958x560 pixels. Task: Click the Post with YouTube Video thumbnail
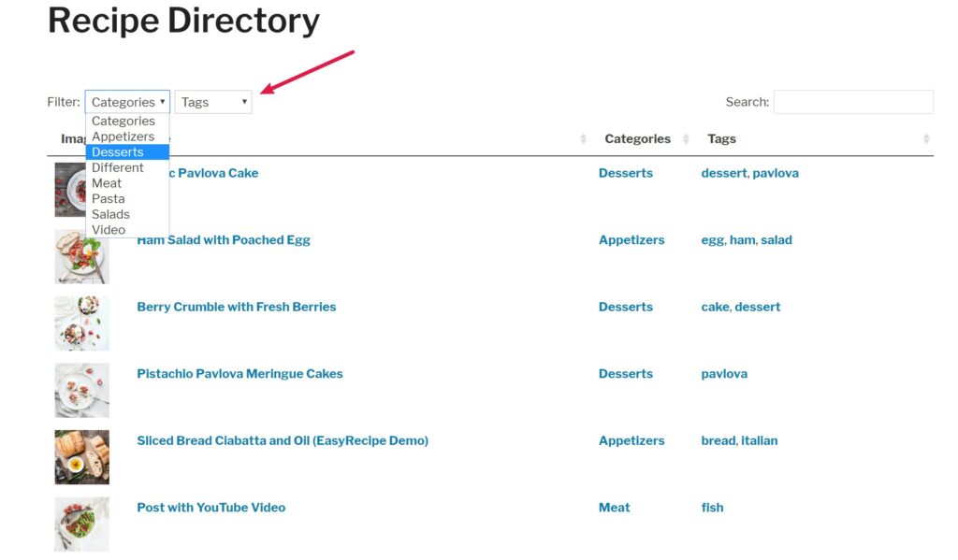(x=81, y=524)
